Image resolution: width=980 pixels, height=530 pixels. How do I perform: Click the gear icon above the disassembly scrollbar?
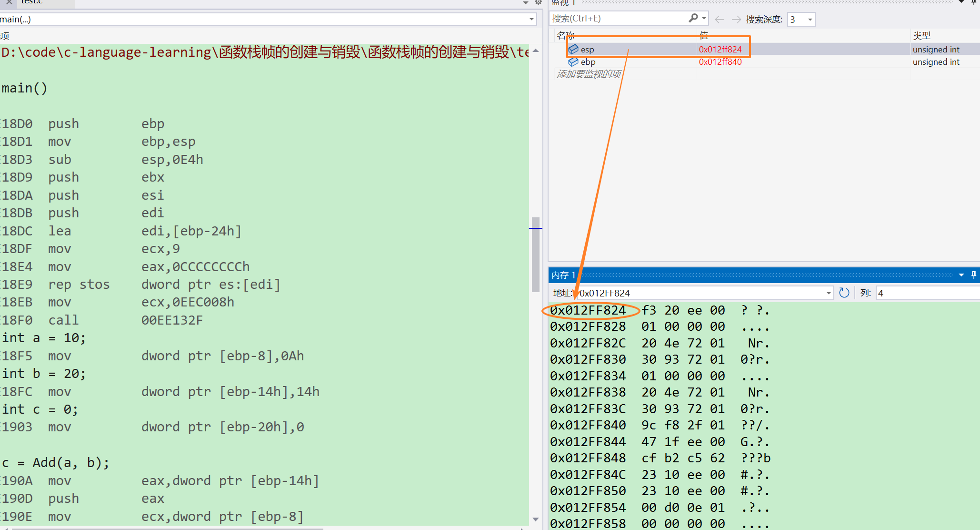click(x=538, y=2)
